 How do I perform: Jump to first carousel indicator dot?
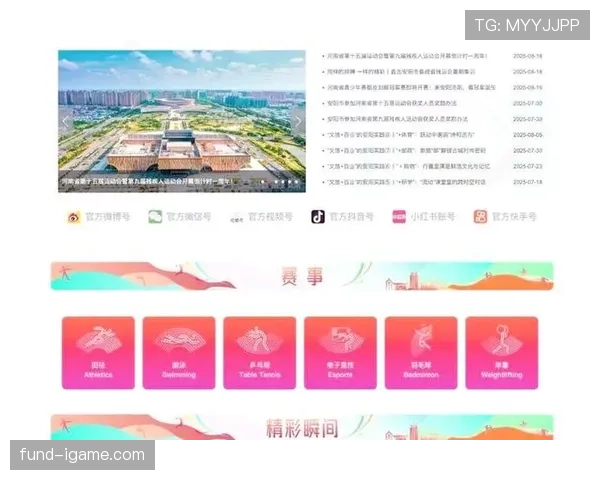click(262, 182)
